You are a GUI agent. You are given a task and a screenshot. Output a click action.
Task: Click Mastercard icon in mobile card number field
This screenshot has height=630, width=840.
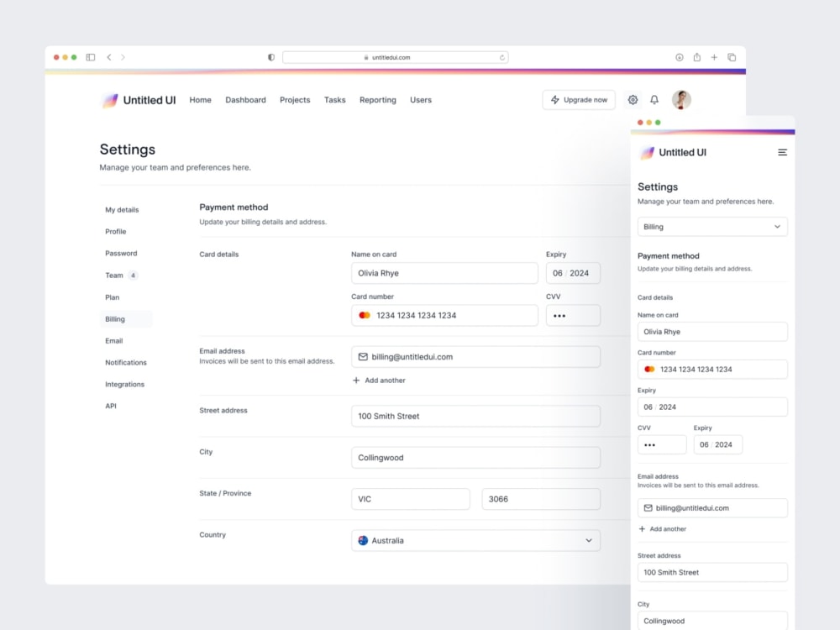pyautogui.click(x=649, y=369)
